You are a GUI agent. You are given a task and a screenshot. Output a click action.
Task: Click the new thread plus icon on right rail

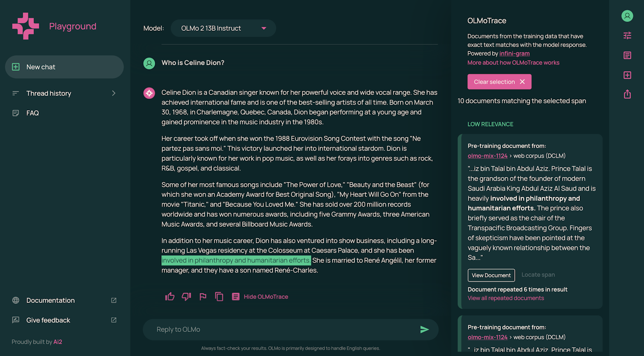627,75
